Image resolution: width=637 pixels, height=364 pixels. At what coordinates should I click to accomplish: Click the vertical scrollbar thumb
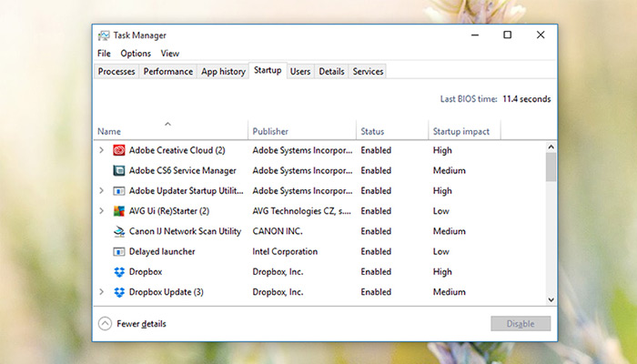pos(551,167)
